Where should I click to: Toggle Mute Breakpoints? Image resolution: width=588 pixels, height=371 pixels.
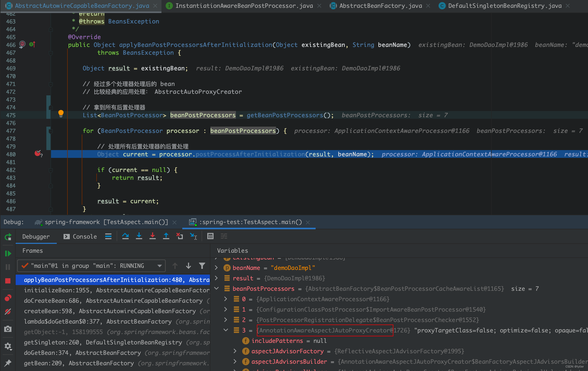[x=8, y=312]
